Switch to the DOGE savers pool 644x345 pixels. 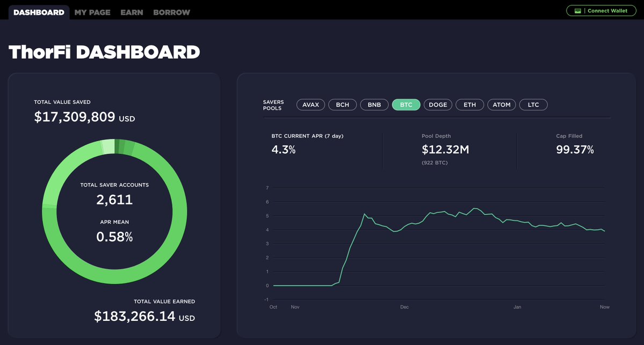[x=438, y=105]
